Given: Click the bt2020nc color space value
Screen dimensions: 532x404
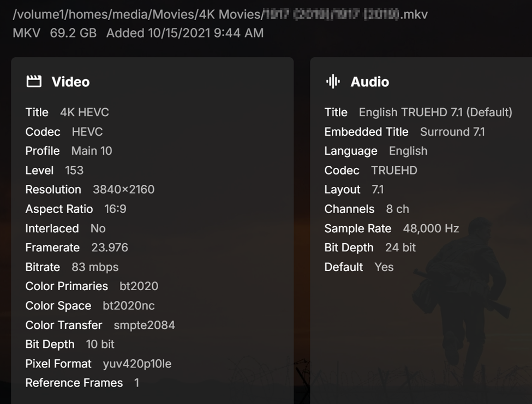Looking at the screenshot, I should point(129,305).
